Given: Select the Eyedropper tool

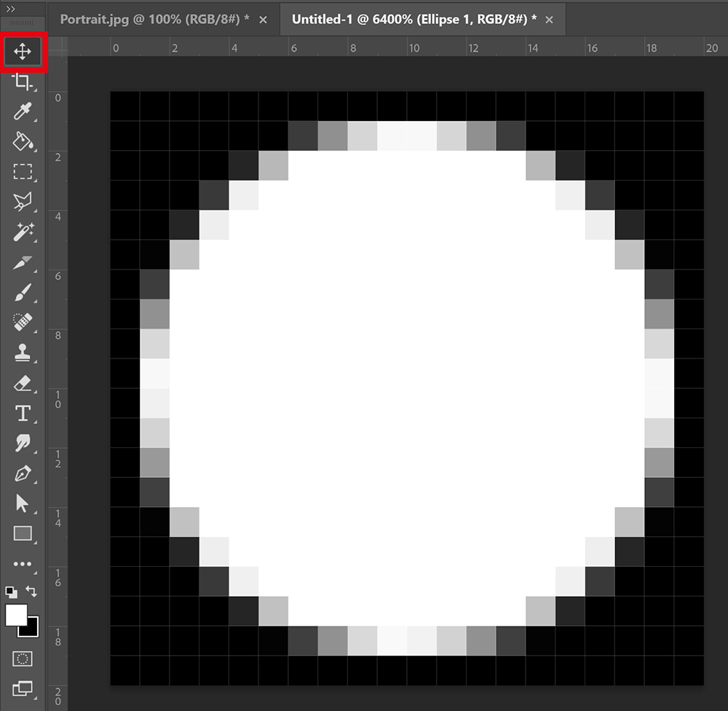Looking at the screenshot, I should coord(23,111).
